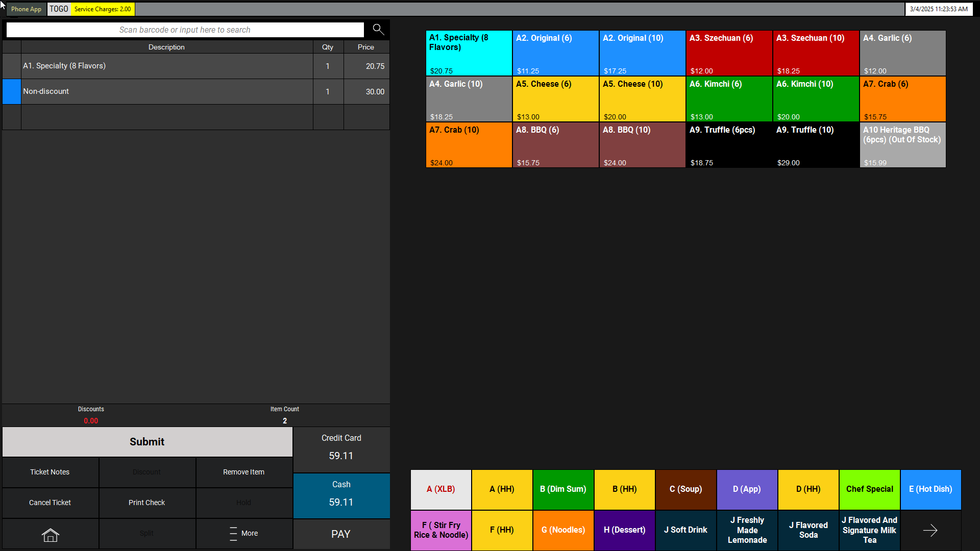Screen dimensions: 980x551
Task: Choose Credit Card payment option
Action: [341, 449]
